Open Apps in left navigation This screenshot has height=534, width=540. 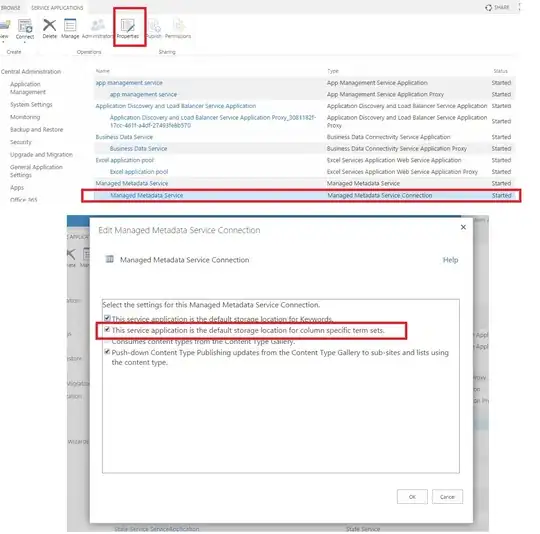click(x=17, y=188)
